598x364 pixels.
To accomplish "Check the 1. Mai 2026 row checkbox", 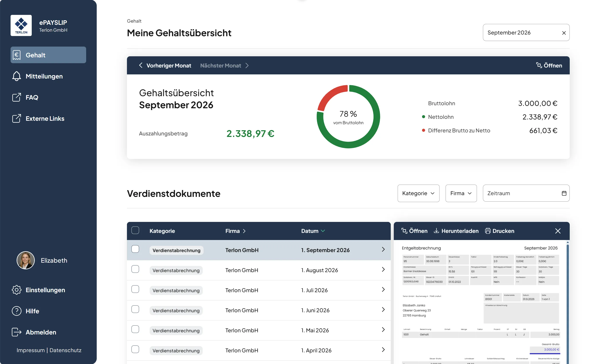I will click(x=135, y=329).
